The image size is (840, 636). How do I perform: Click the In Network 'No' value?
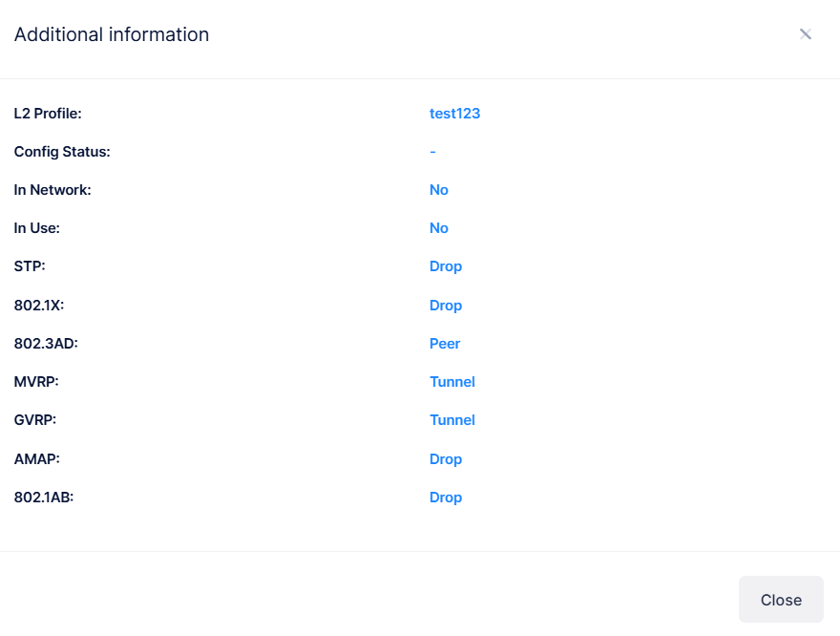[438, 190]
